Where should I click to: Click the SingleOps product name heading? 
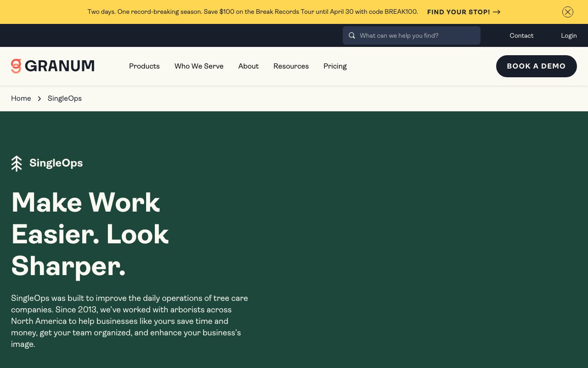56,163
